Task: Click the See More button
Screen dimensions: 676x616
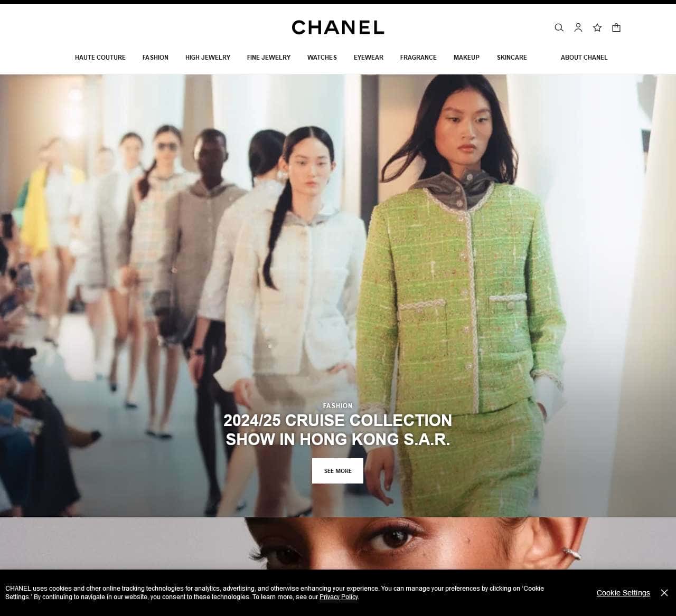Action: (337, 471)
